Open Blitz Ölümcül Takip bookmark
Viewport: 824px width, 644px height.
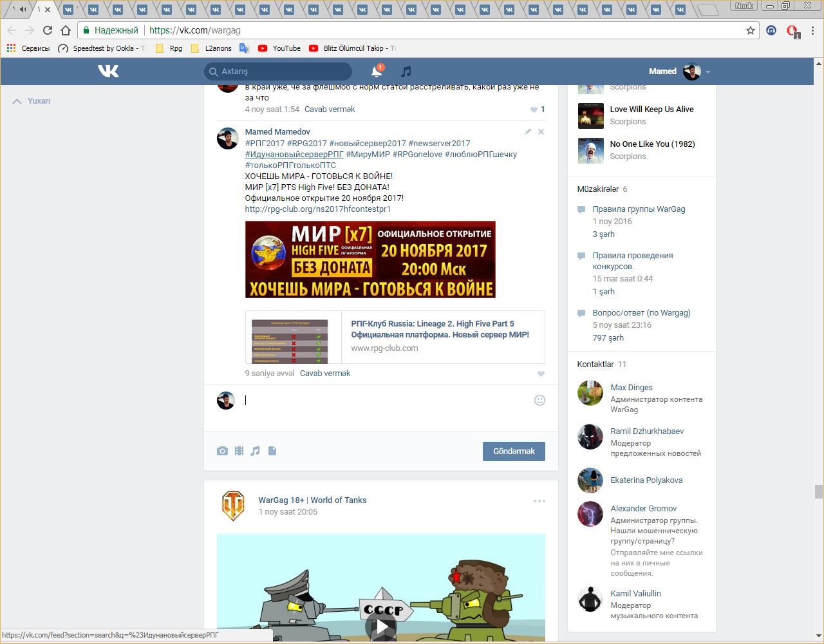pos(352,48)
